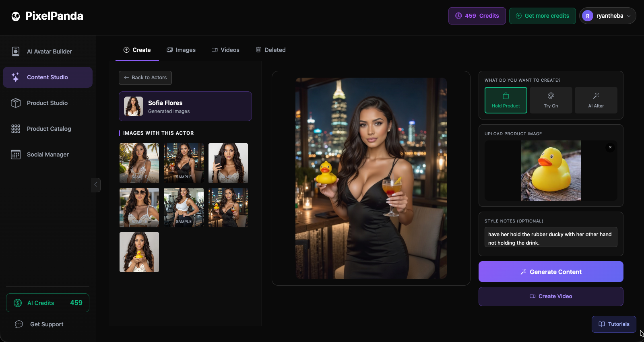The image size is (644, 342).
Task: Click the Product Catalog grid icon
Action: coord(16,129)
